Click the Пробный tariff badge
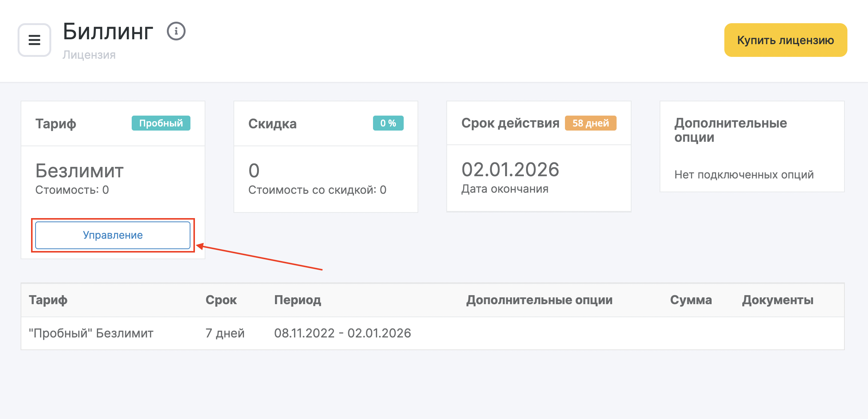Image resolution: width=868 pixels, height=419 pixels. click(161, 123)
